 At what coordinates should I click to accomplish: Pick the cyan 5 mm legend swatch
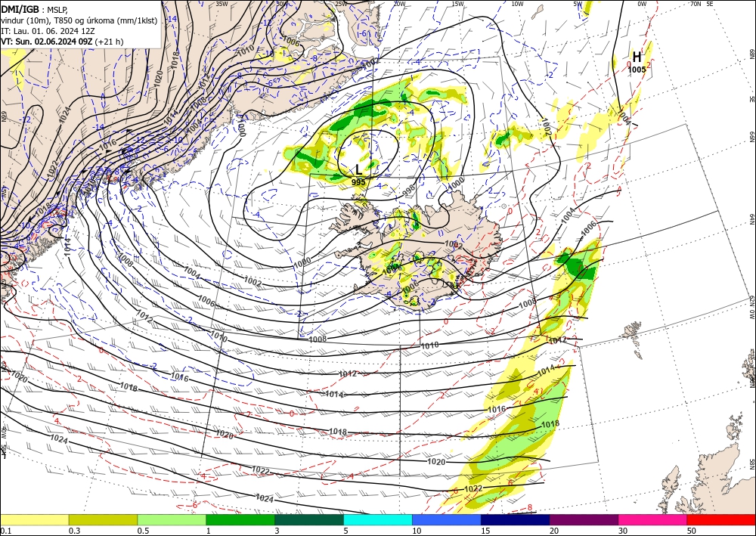[378, 519]
